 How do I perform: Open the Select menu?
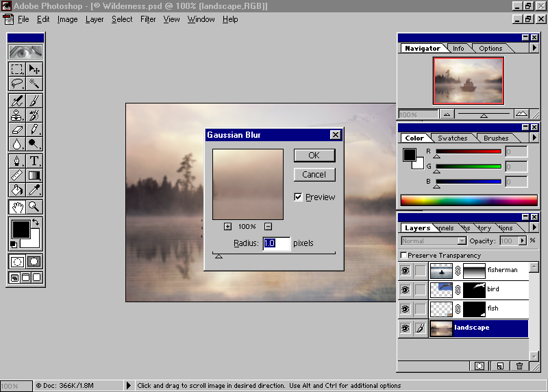pyautogui.click(x=122, y=19)
